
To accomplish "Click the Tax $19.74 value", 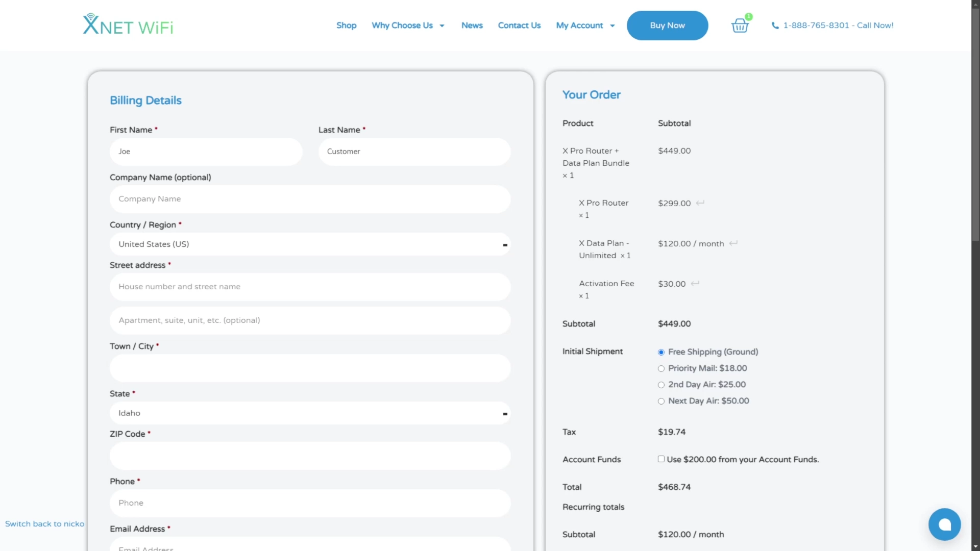I will pos(672,432).
